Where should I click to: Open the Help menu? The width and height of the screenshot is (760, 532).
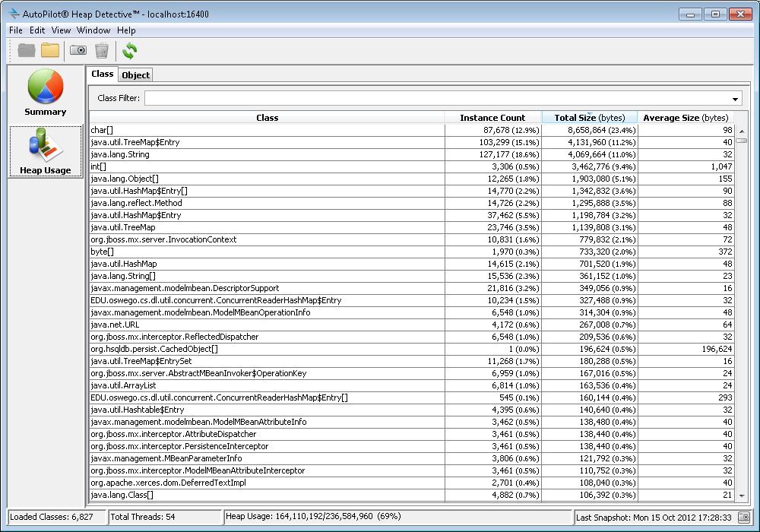tap(126, 30)
